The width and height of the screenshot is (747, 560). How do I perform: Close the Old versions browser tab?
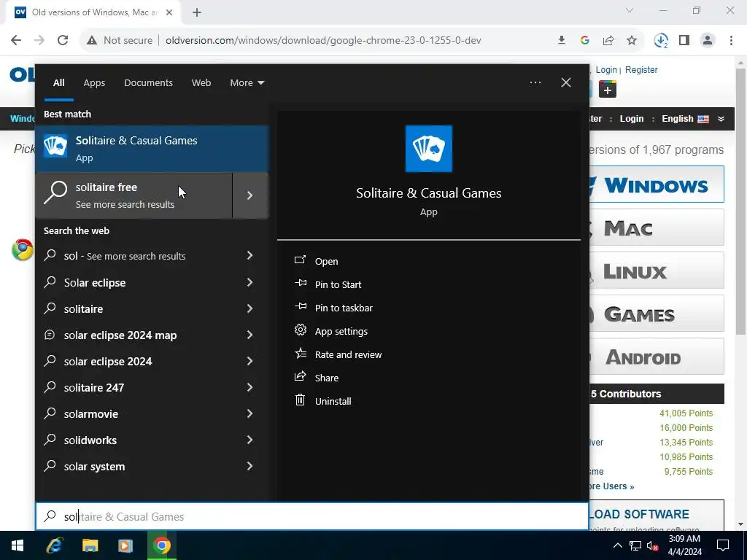pos(169,12)
